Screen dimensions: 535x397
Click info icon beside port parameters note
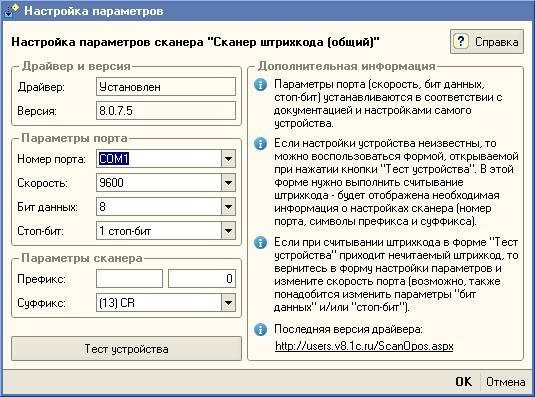(x=260, y=84)
